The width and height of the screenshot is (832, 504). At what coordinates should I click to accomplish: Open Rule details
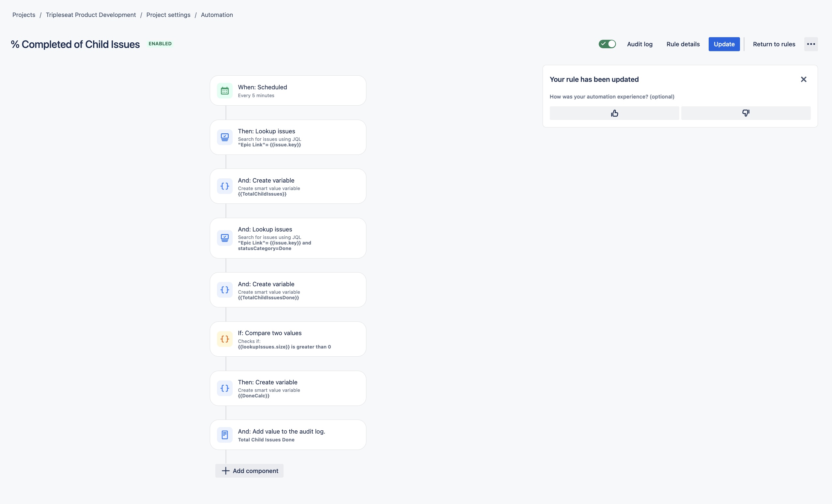pos(683,44)
